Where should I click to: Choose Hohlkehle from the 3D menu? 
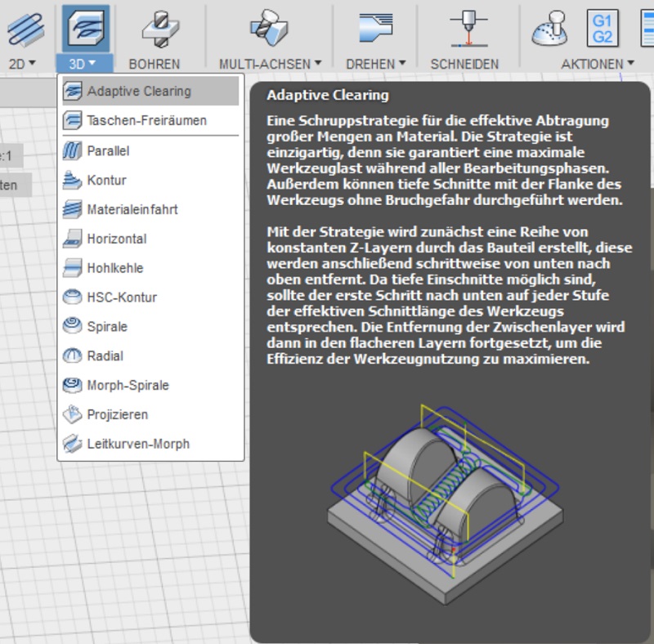point(150,268)
